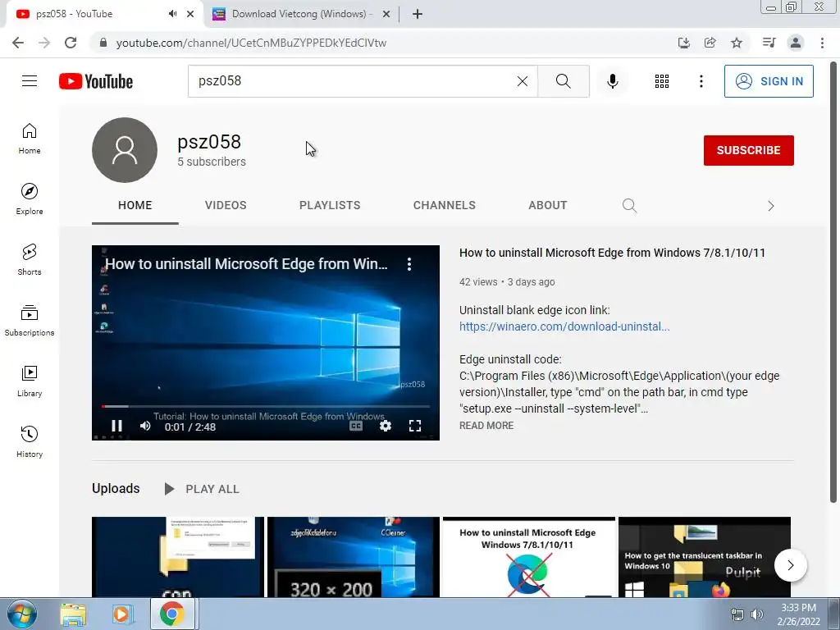Click the Uploads section heading
This screenshot has width=840, height=630.
pos(116,488)
